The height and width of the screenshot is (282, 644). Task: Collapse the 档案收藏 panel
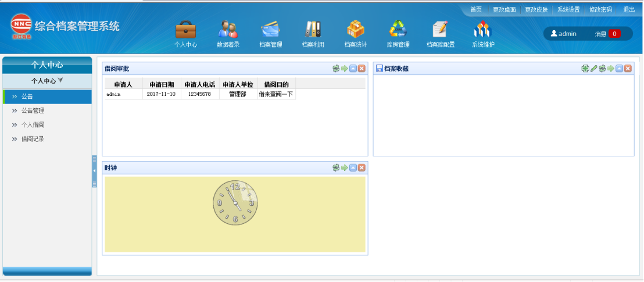(x=620, y=69)
